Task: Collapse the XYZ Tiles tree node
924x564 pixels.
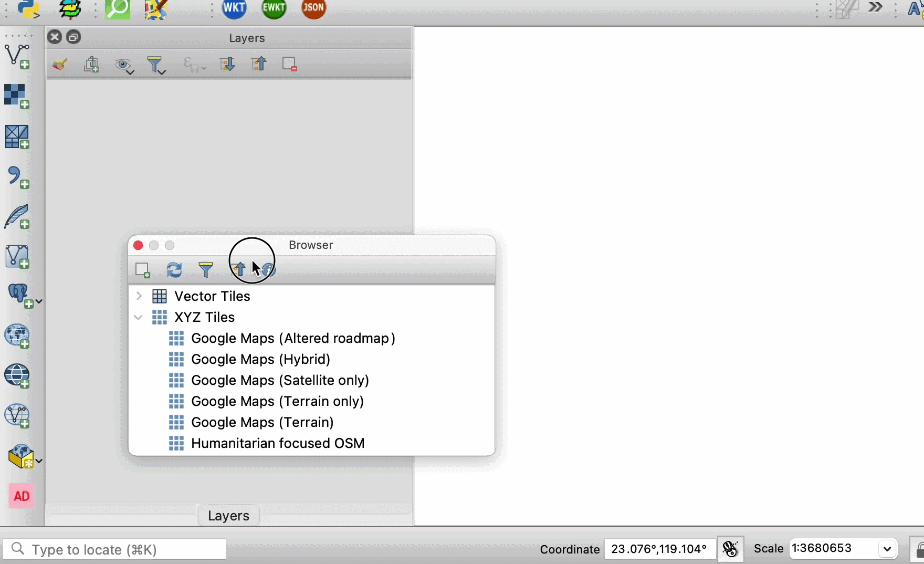Action: click(139, 318)
